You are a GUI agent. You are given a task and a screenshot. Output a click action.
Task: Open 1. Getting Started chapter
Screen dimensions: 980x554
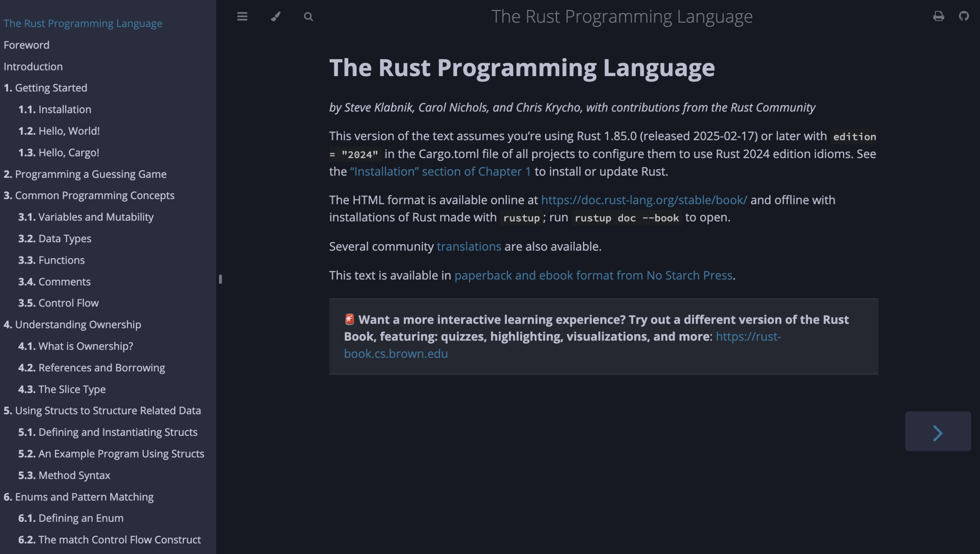(45, 88)
